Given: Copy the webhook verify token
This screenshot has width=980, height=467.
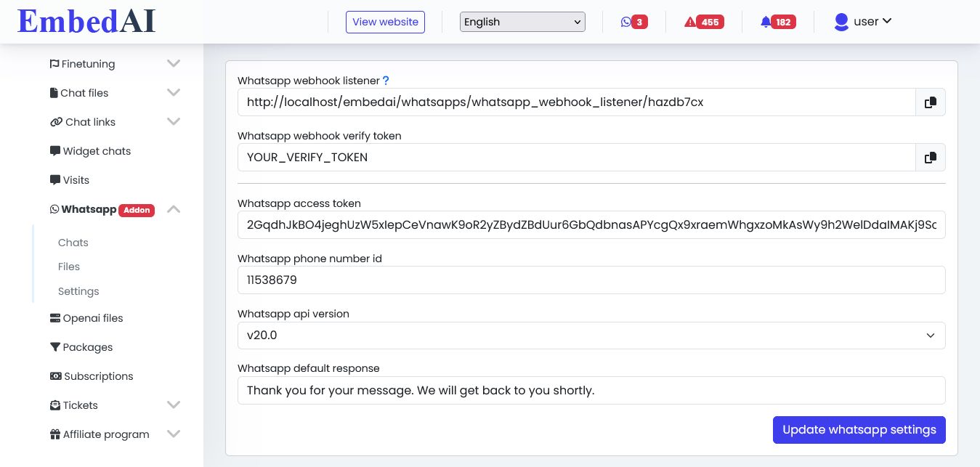Looking at the screenshot, I should 930,158.
